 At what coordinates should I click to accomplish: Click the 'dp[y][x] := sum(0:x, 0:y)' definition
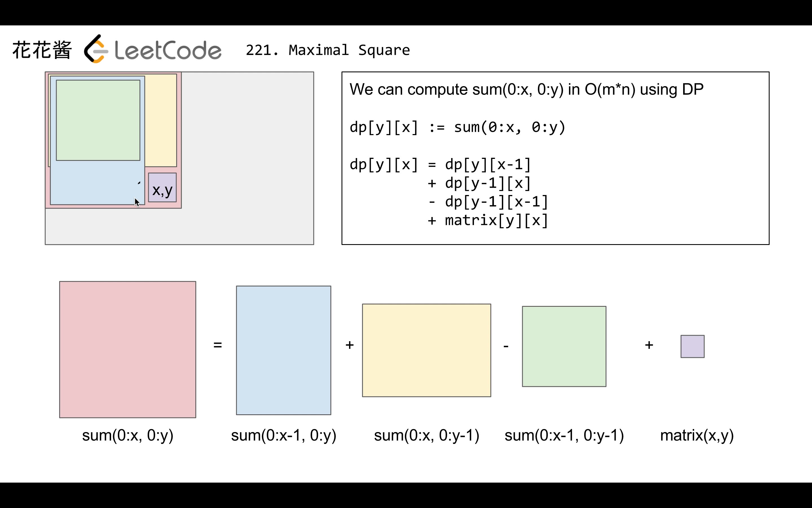[457, 127]
